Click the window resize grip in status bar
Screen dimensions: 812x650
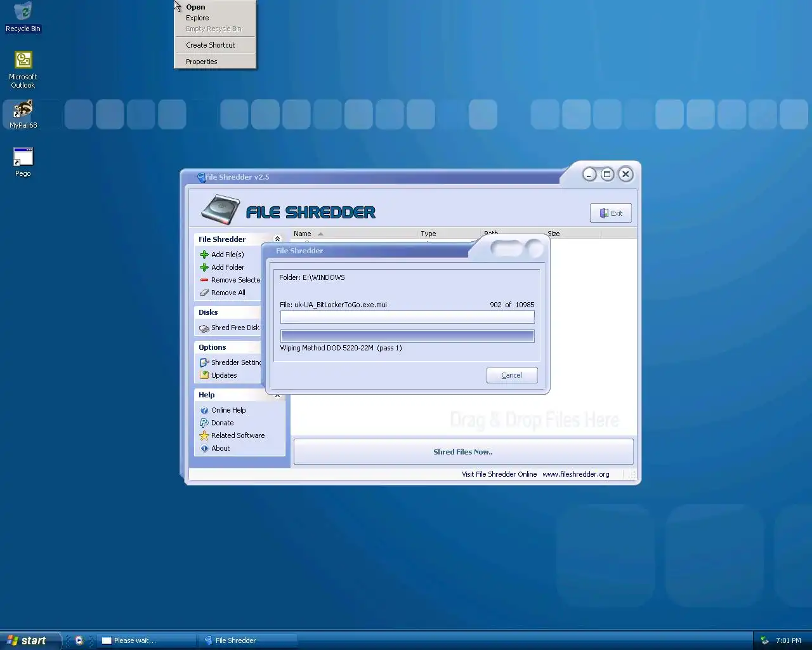click(x=631, y=475)
